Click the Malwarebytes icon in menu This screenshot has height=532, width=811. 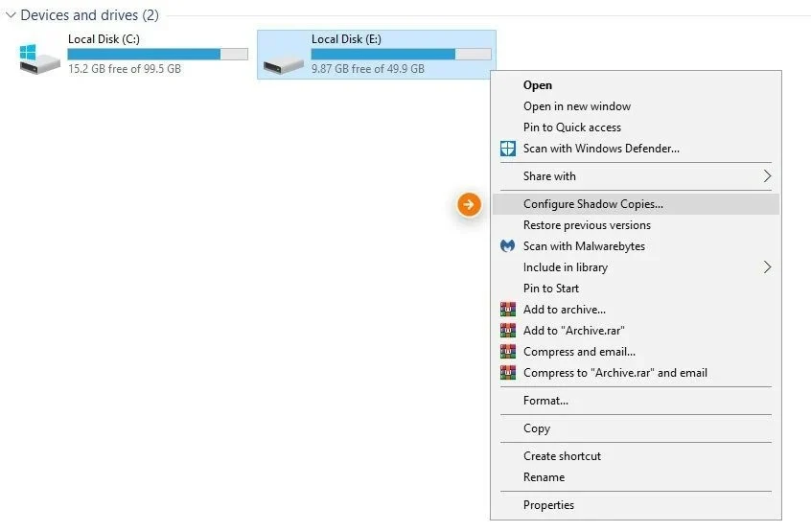point(507,246)
